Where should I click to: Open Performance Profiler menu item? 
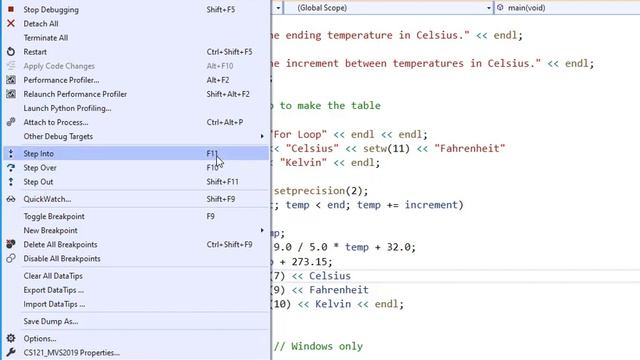(136, 80)
